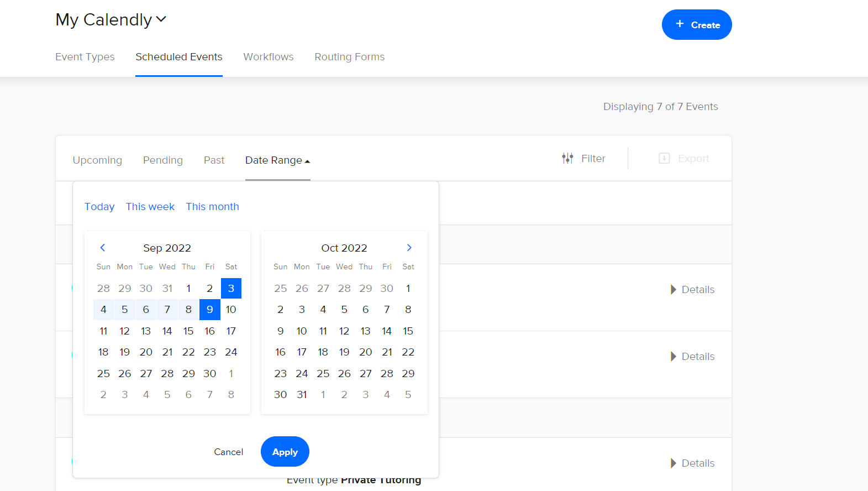This screenshot has height=491, width=868.
Task: Show Pending events
Action: click(163, 160)
